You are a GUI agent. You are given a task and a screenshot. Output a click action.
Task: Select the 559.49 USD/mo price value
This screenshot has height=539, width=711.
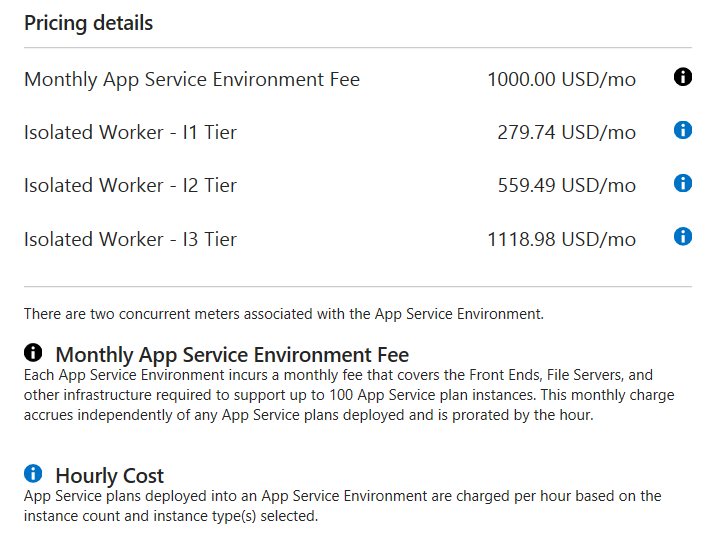point(566,185)
